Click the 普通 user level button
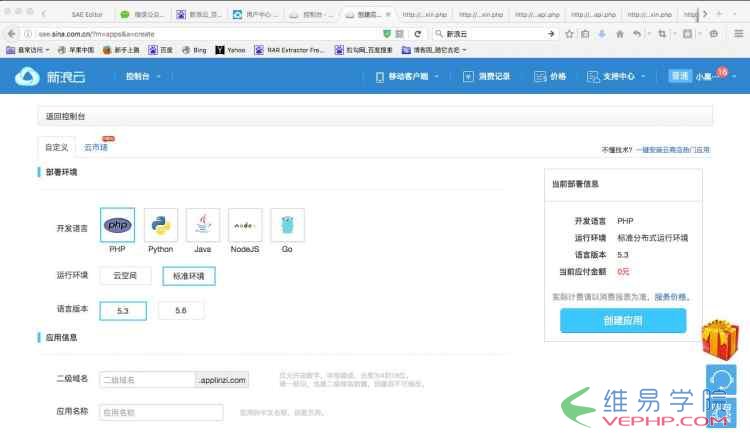Viewport: 750px width, 441px height. (680, 76)
